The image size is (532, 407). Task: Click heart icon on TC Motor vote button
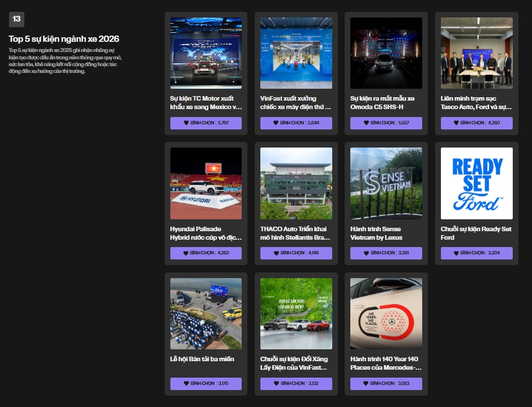click(x=186, y=123)
